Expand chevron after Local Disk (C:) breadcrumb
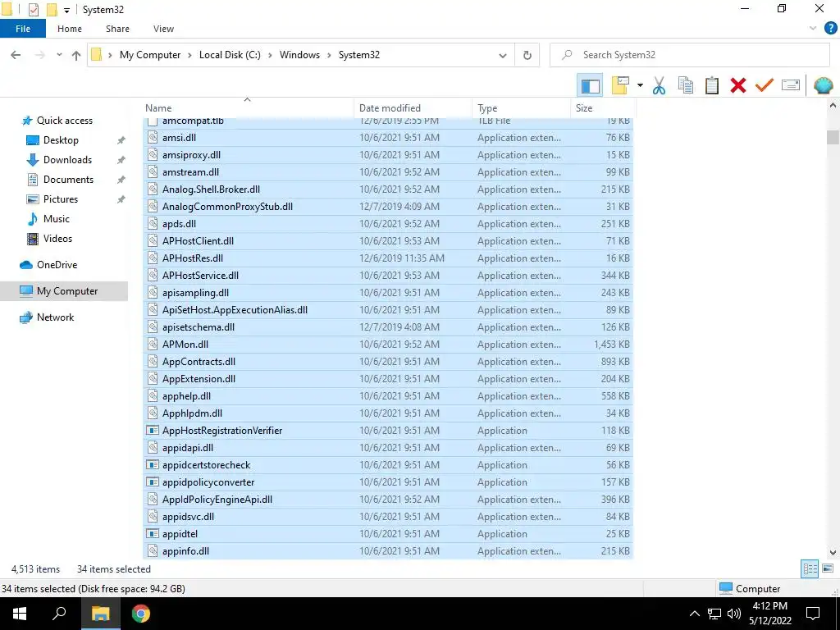Viewport: 840px width, 630px height. (270, 55)
